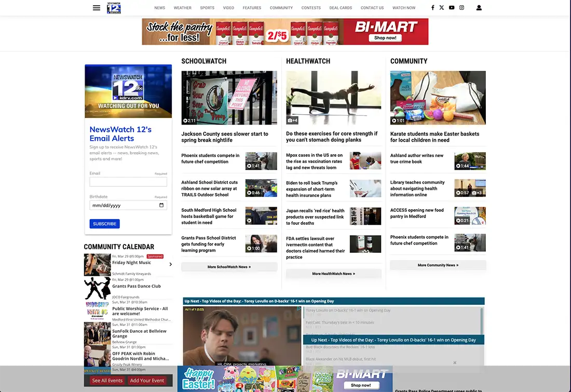Click More HealthWatch News button
The image size is (571, 392).
(334, 274)
